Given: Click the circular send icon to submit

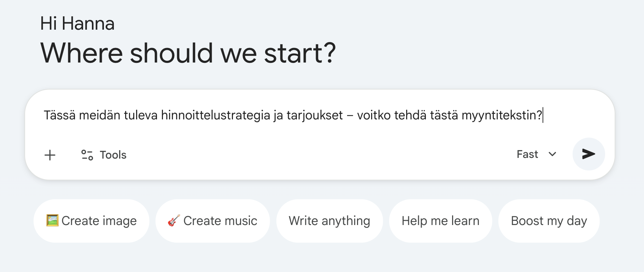Looking at the screenshot, I should point(588,154).
